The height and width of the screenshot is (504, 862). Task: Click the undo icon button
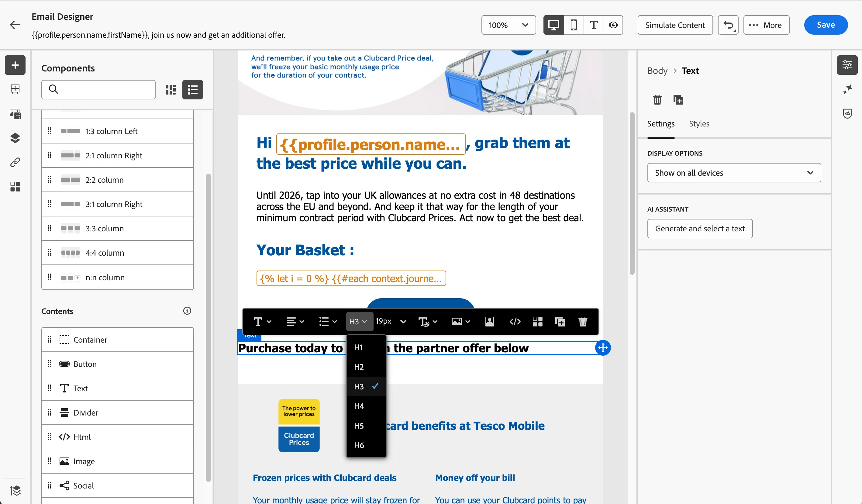click(x=728, y=25)
